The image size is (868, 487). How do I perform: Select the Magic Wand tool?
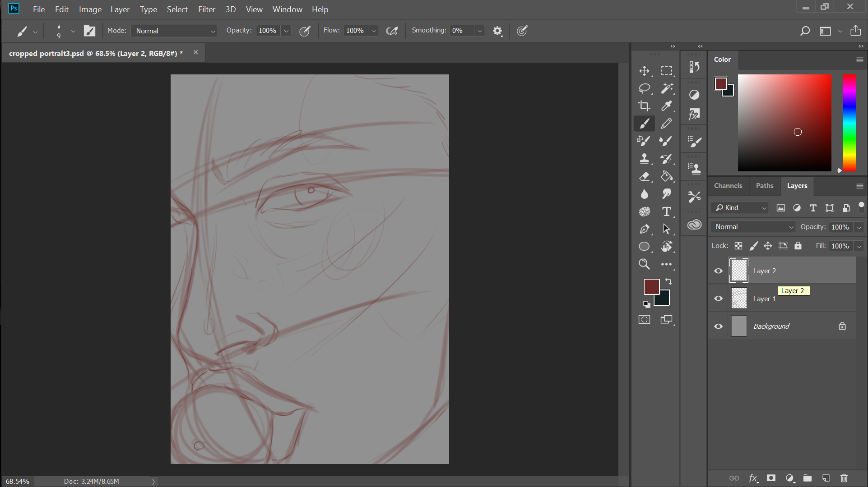click(x=666, y=88)
